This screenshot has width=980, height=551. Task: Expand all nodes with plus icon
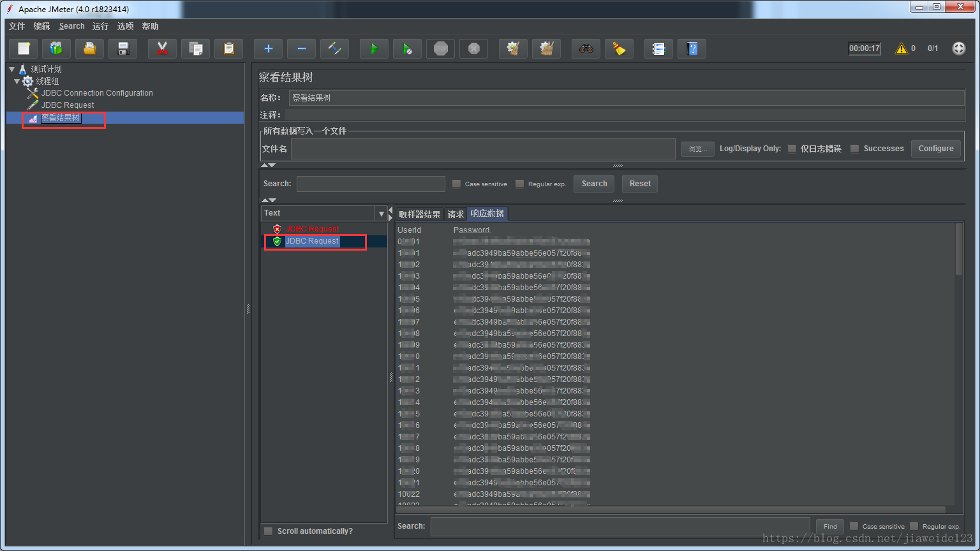click(x=269, y=48)
